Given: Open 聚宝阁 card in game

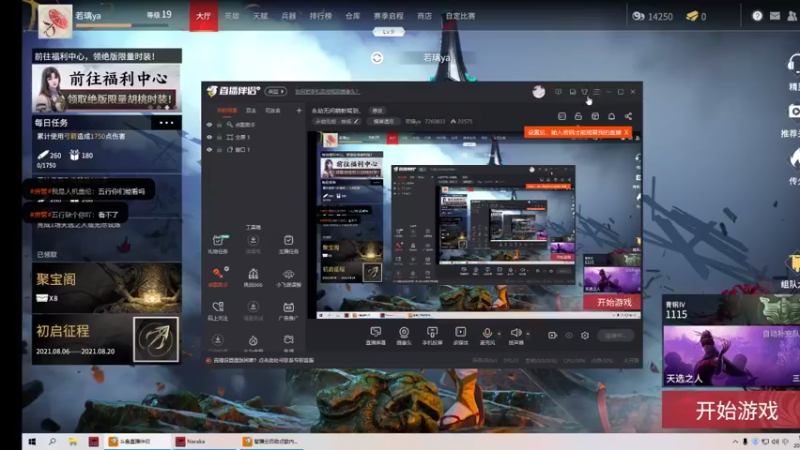Looking at the screenshot, I should 107,288.
